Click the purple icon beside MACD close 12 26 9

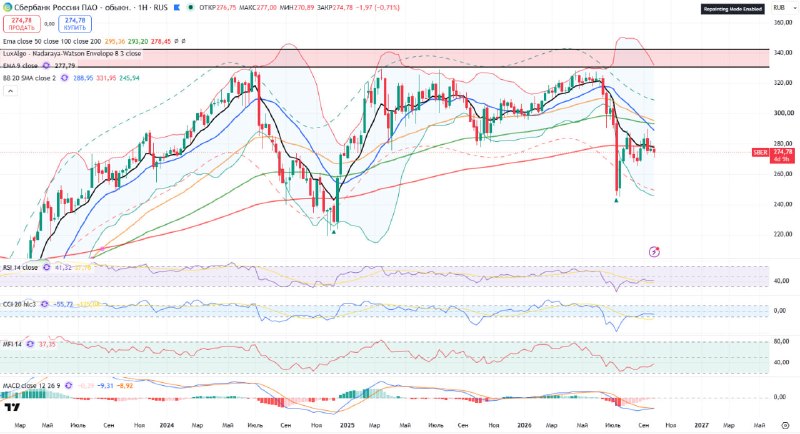click(x=68, y=386)
